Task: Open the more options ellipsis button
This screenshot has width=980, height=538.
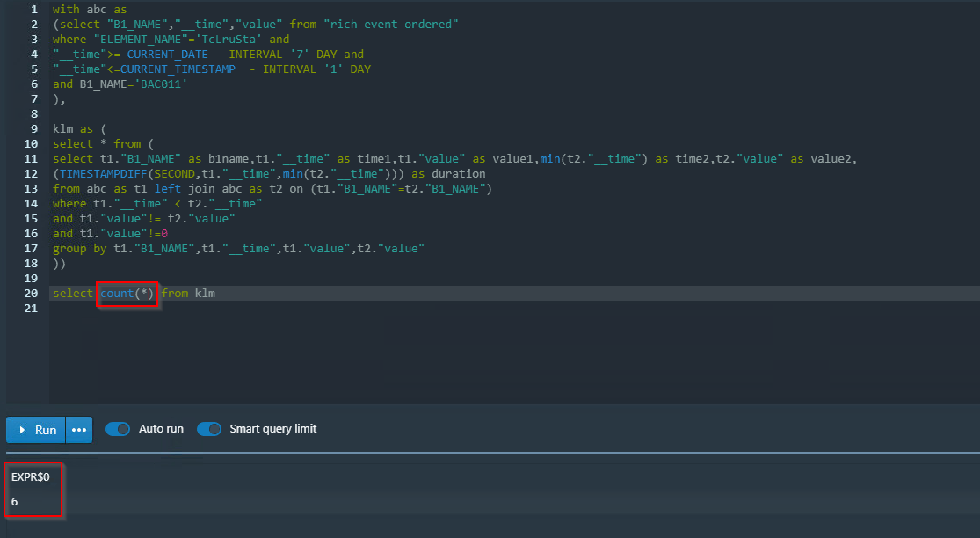Action: click(x=79, y=430)
